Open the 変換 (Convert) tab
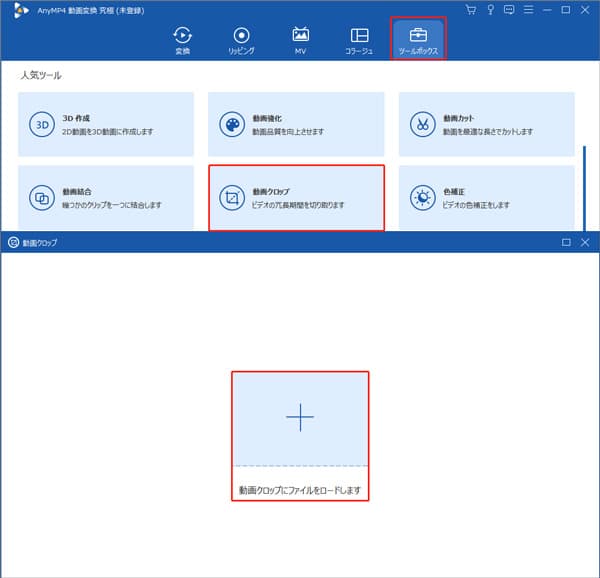This screenshot has width=600, height=578. pyautogui.click(x=182, y=40)
